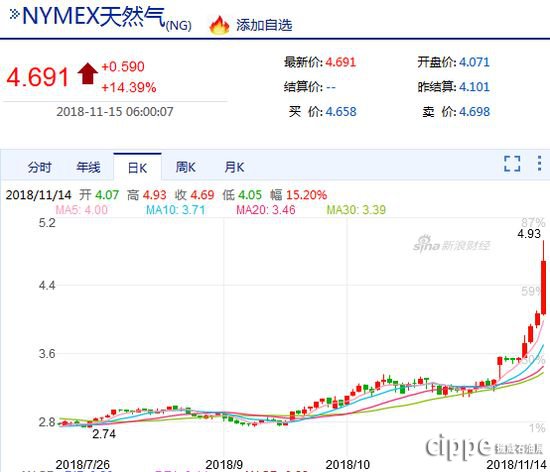Viewport: 550px width, 472px height.
Task: Click the flame icon beside 添加自选
Action: pos(219,25)
